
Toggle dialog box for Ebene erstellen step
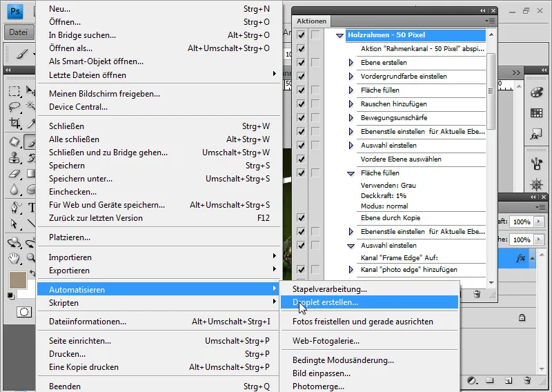click(315, 62)
